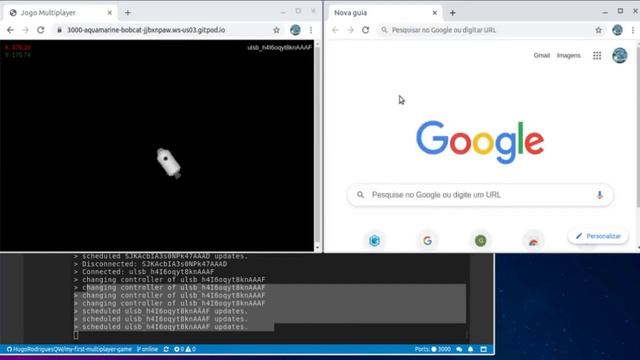Bookmark the gitpod.io page with star
Image resolution: width=640 pixels, height=360 pixels.
coord(276,30)
